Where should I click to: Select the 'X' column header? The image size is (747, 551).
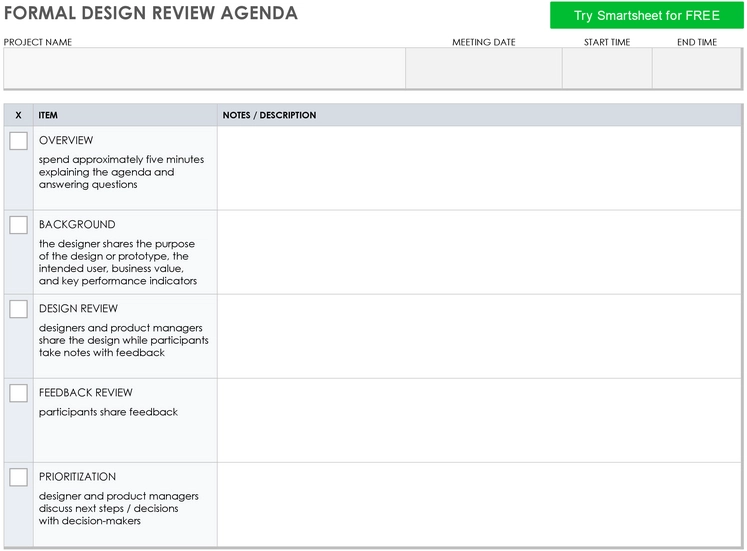pyautogui.click(x=19, y=115)
